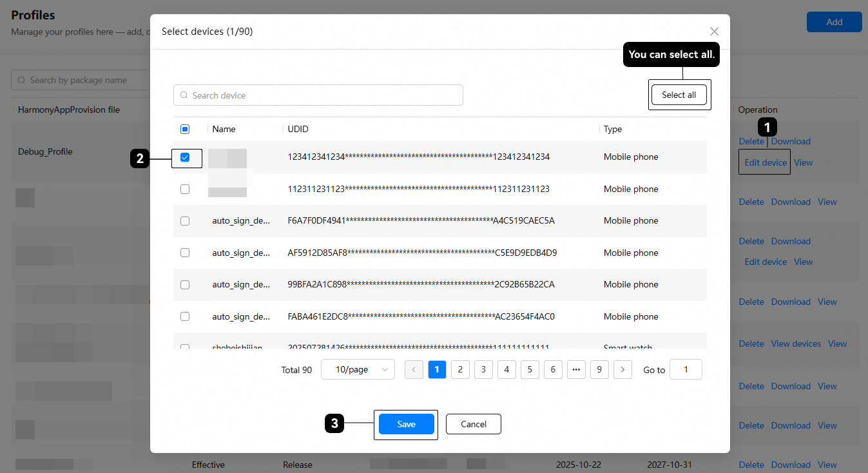Jump to page 5 of devices
This screenshot has width=868, height=473.
530,369
